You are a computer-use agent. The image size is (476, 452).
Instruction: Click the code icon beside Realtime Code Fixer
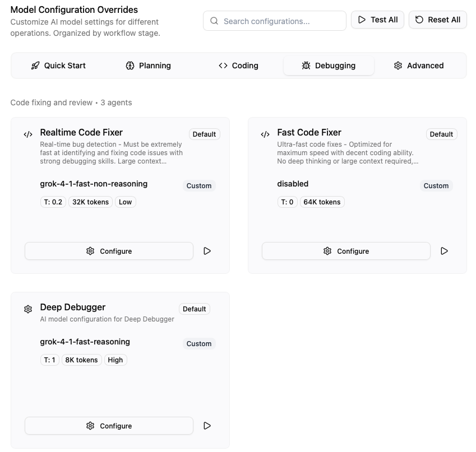(28, 134)
